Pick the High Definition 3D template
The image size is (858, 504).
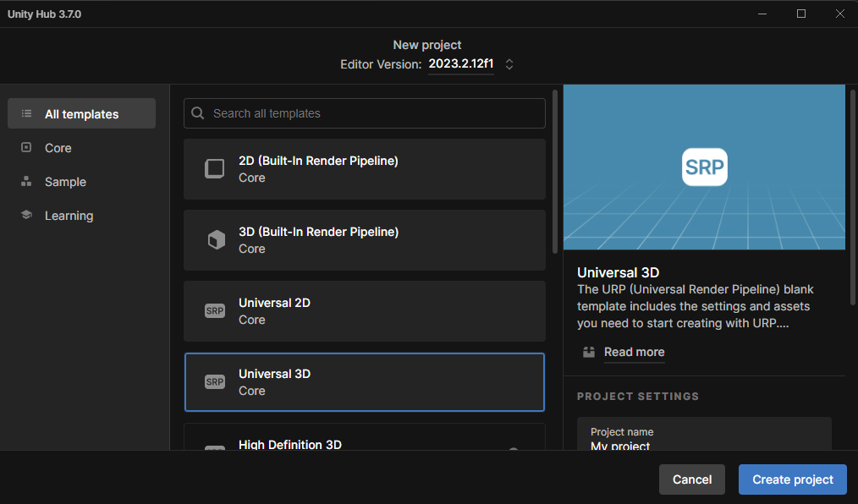365,436
